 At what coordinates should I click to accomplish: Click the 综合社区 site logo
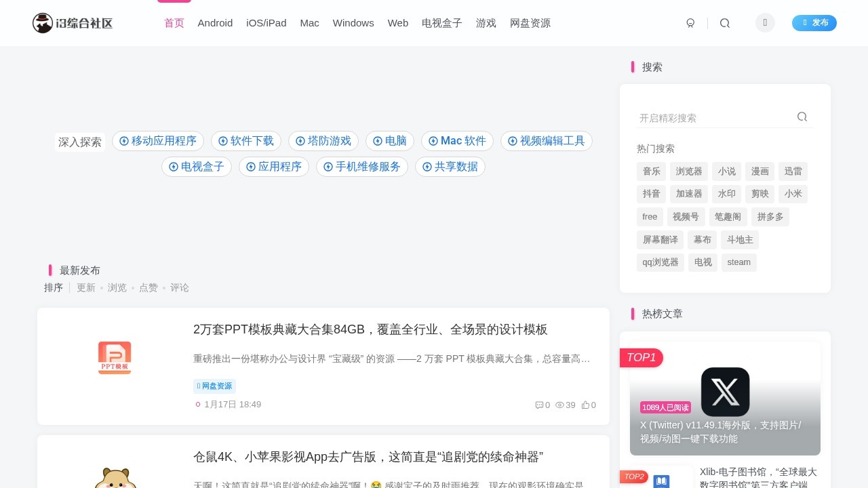coord(72,22)
